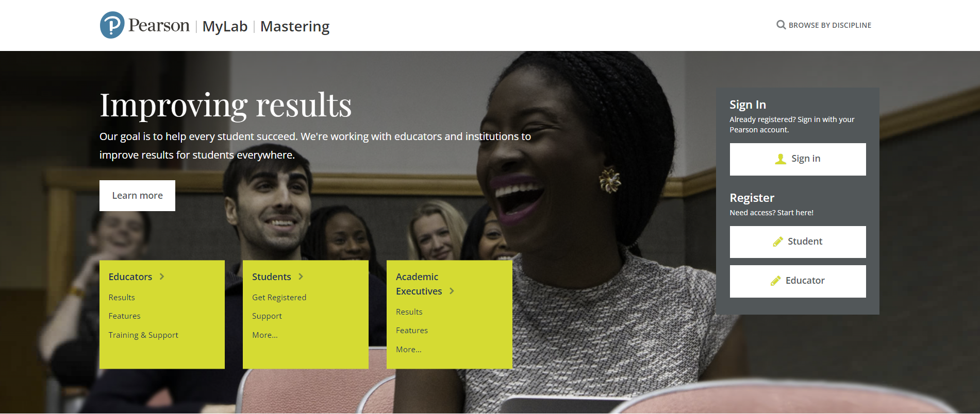This screenshot has width=980, height=414.
Task: Open Features under Academic Executives
Action: 411,330
